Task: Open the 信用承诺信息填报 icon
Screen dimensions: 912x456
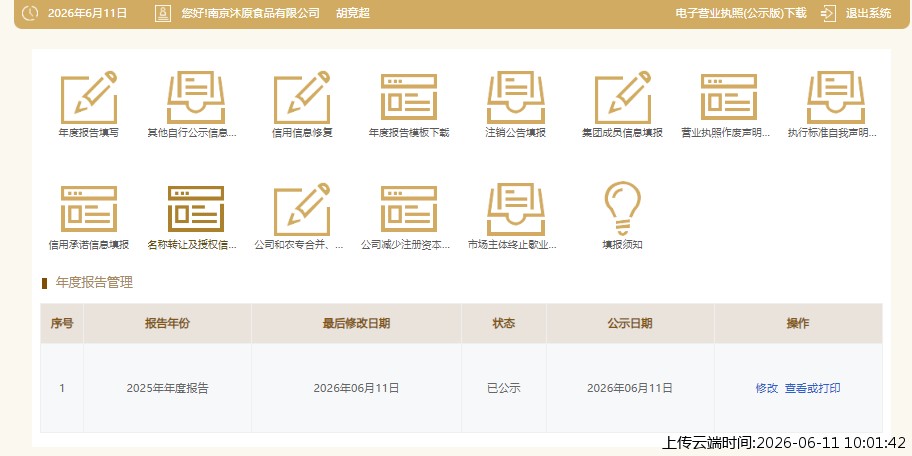Action: coord(89,209)
